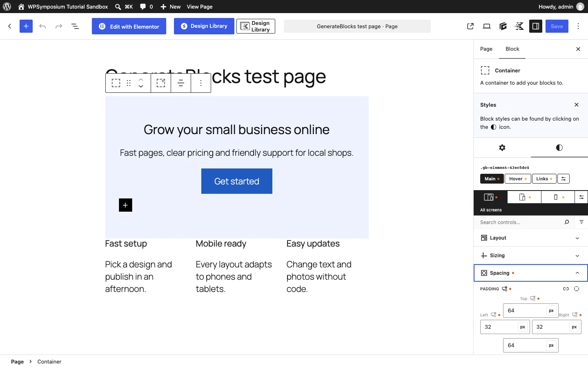Switch to tablet breakpoint styles

[524, 197]
